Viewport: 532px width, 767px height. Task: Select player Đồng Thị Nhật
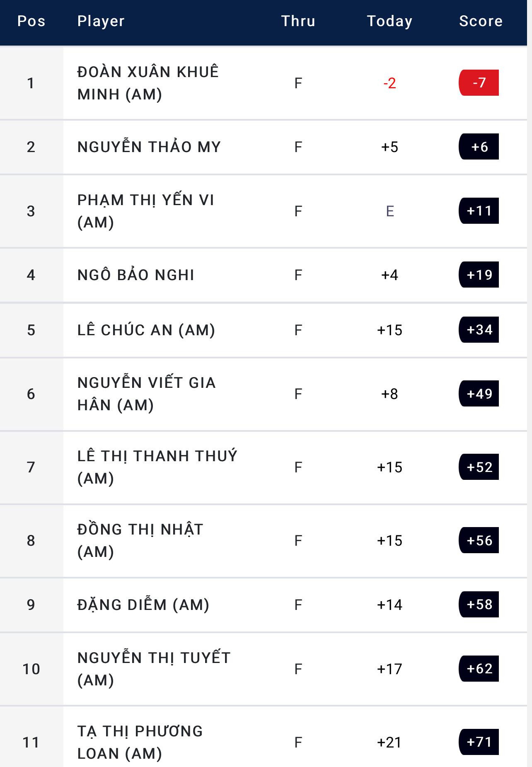point(140,540)
